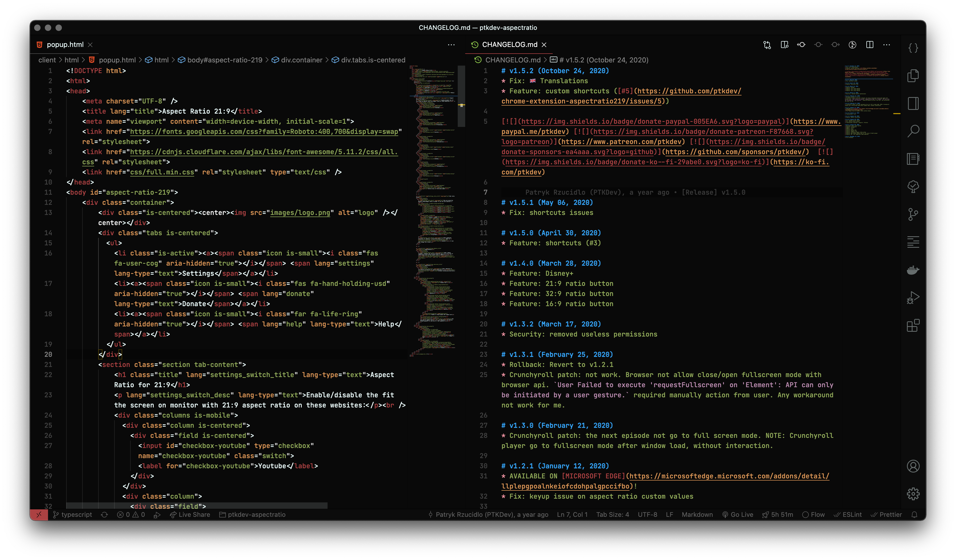Switch to the popup.html tab
The height and width of the screenshot is (560, 956).
click(65, 45)
